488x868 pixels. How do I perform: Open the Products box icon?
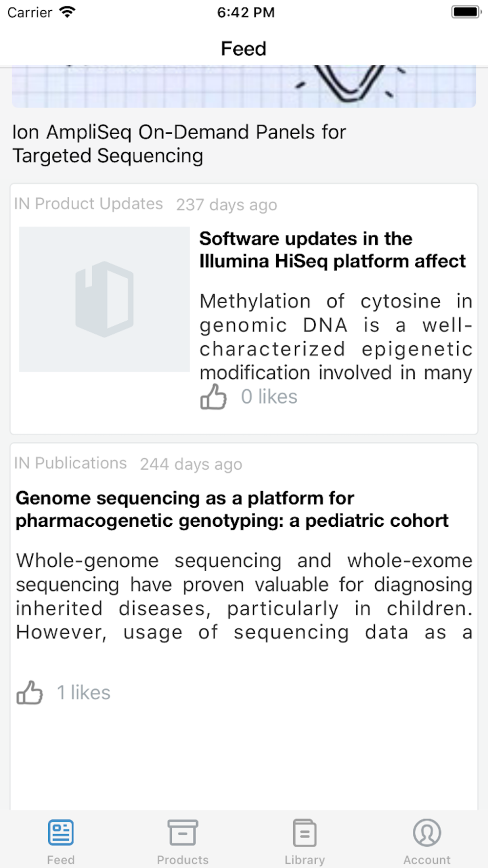pyautogui.click(x=183, y=832)
